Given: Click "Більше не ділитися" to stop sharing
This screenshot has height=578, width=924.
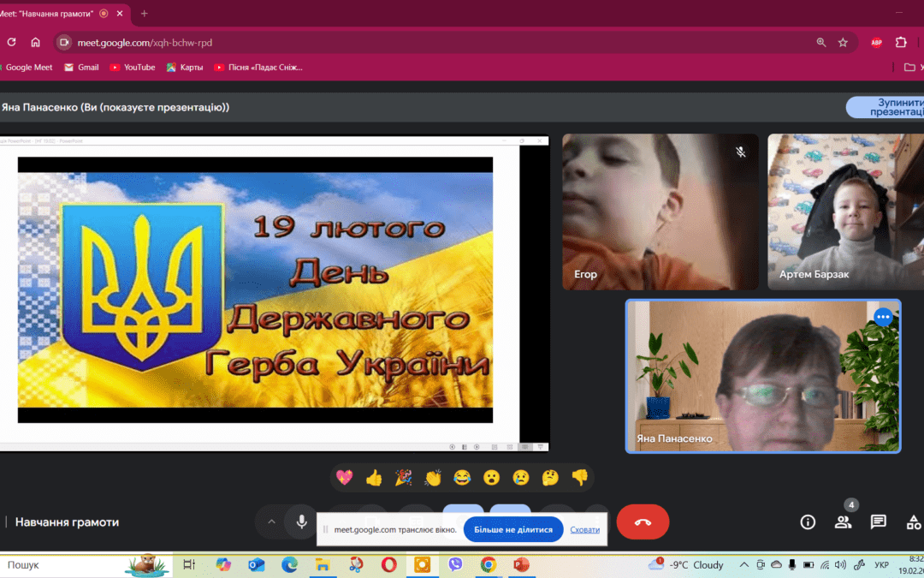Looking at the screenshot, I should 513,530.
